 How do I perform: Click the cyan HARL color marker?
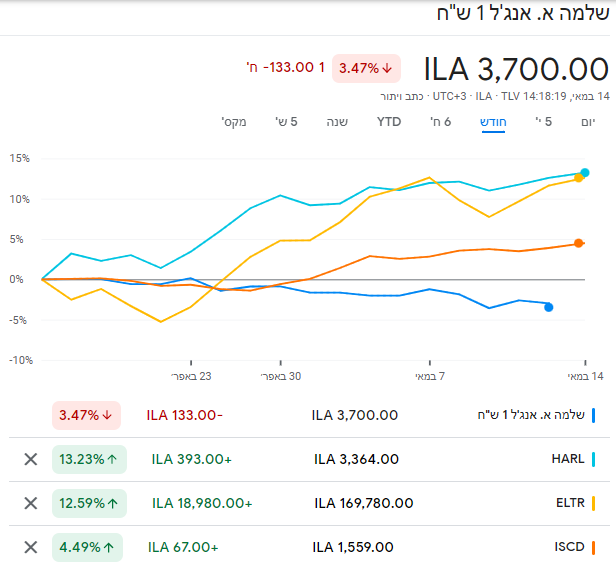[593, 459]
